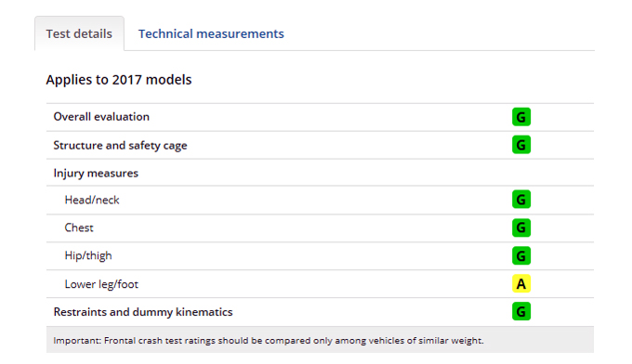Click the Structure and safety cage G badge
The image size is (632, 364).
click(521, 145)
